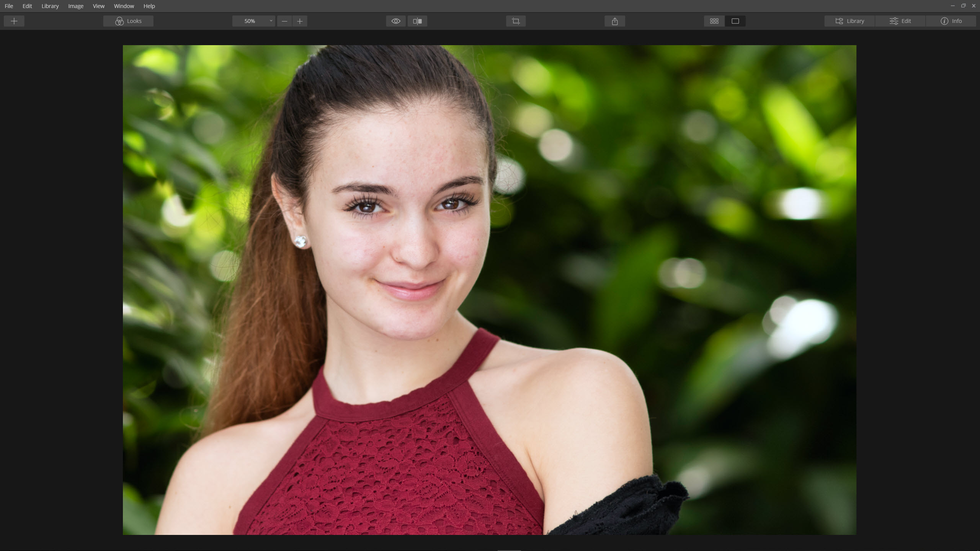Open the Library menu

[x=50, y=6]
